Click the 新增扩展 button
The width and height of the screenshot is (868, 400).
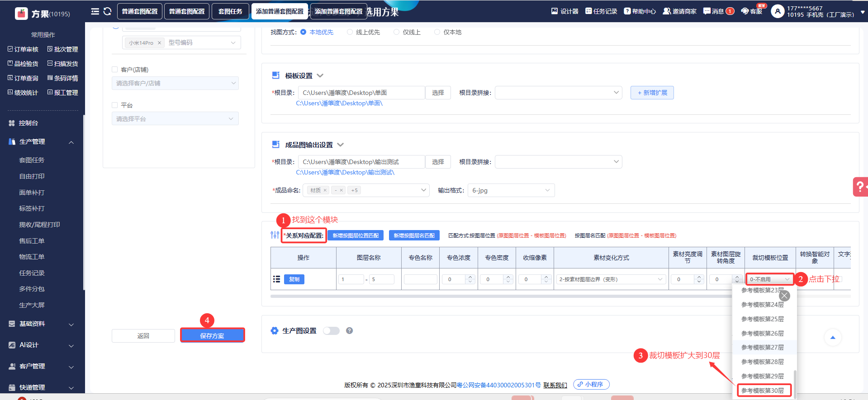click(x=652, y=93)
